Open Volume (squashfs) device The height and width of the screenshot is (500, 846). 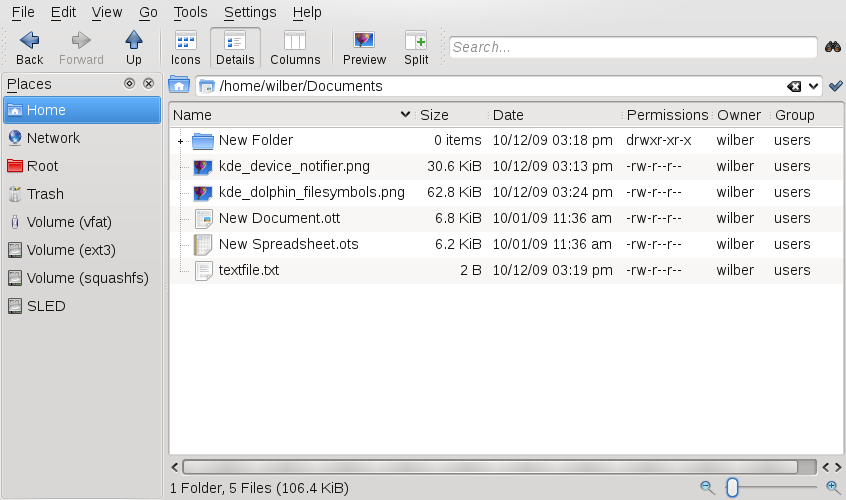pyautogui.click(x=82, y=278)
